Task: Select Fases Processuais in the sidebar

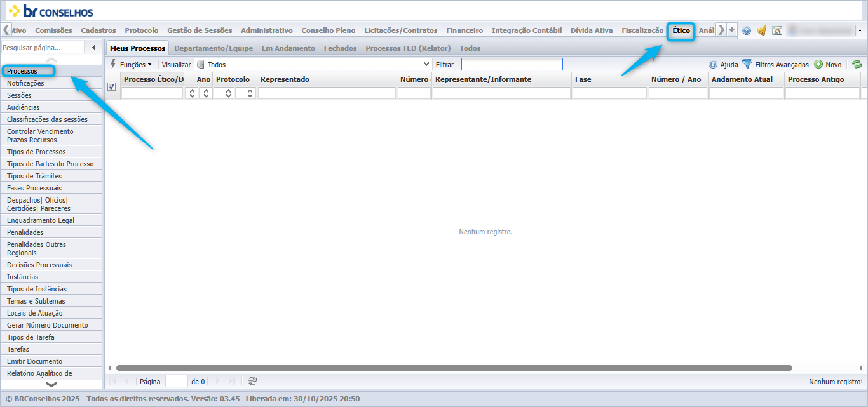Action: pos(51,188)
